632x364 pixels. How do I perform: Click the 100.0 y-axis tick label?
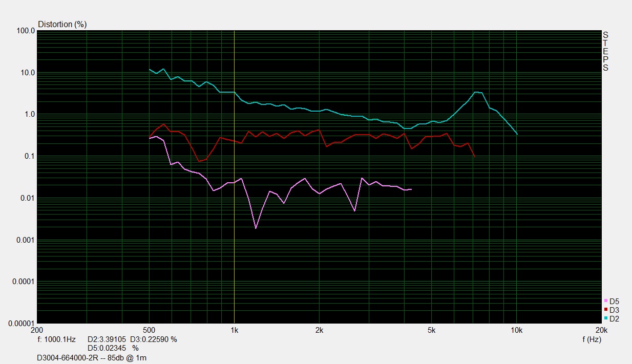point(26,31)
